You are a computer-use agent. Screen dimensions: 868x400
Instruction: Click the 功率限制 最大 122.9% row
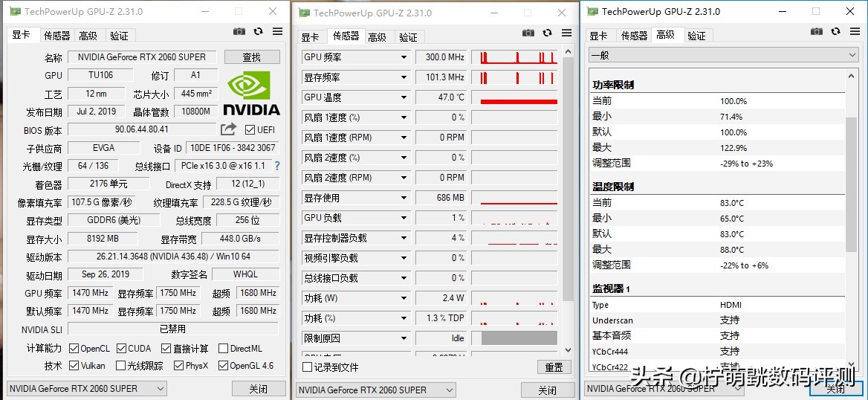(x=717, y=147)
